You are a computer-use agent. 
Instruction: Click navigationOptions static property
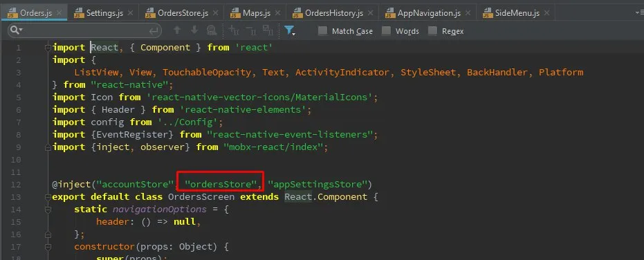(x=159, y=210)
